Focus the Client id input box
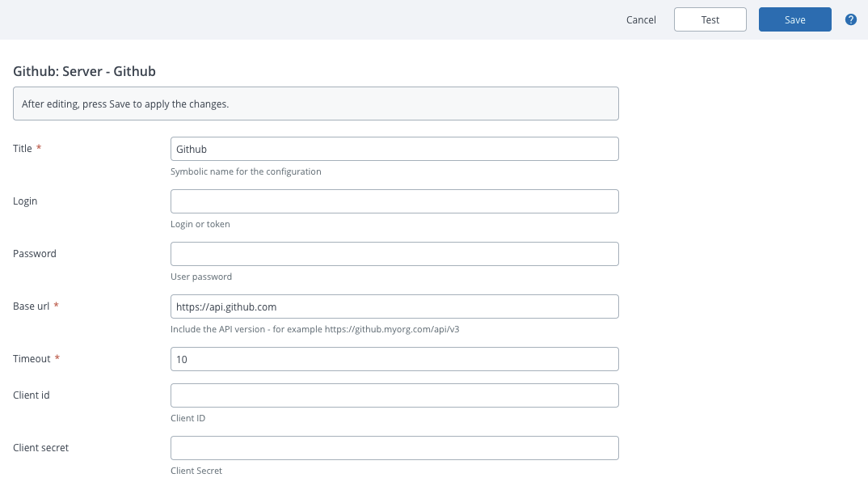 click(x=394, y=395)
